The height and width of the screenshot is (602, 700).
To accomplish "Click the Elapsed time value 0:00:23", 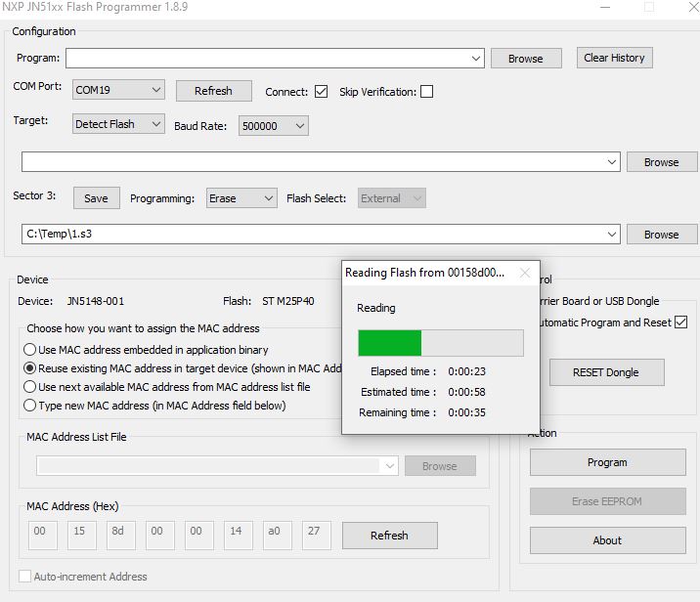I will tap(467, 371).
